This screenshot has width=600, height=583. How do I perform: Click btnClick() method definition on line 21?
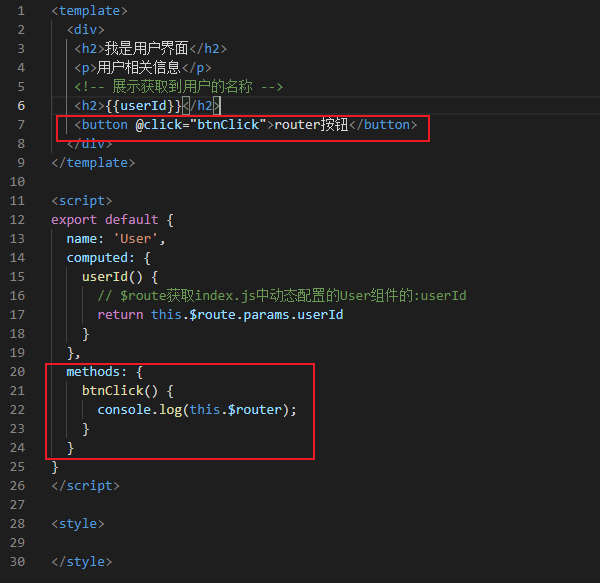[x=128, y=391]
